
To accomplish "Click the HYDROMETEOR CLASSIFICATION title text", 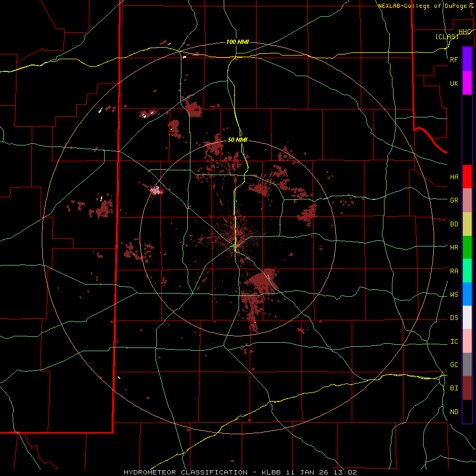I will click(186, 472).
